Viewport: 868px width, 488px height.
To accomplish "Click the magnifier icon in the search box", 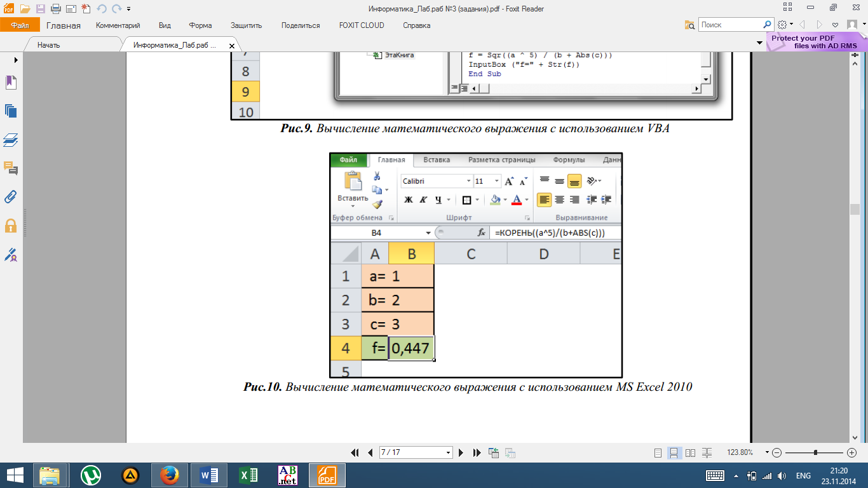I will tap(767, 25).
